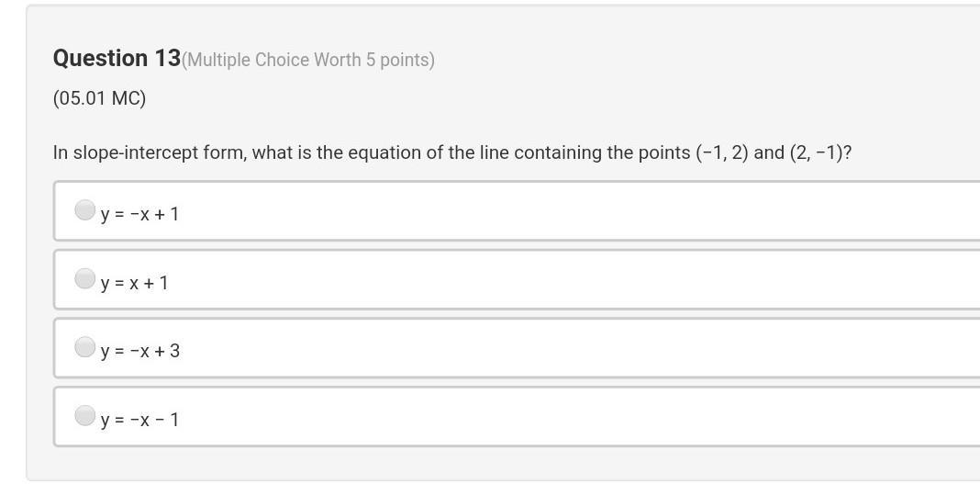Select the radio button for y = −x + 1
Image resolution: width=980 pixels, height=484 pixels.
(x=84, y=210)
